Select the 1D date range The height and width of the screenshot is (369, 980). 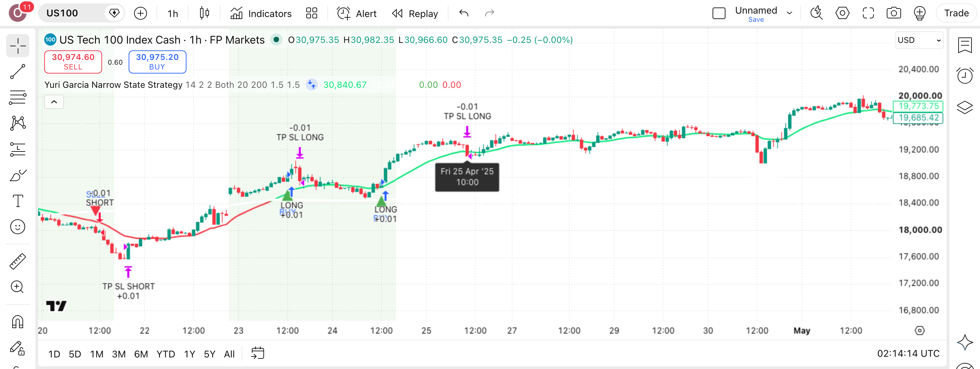(x=54, y=354)
